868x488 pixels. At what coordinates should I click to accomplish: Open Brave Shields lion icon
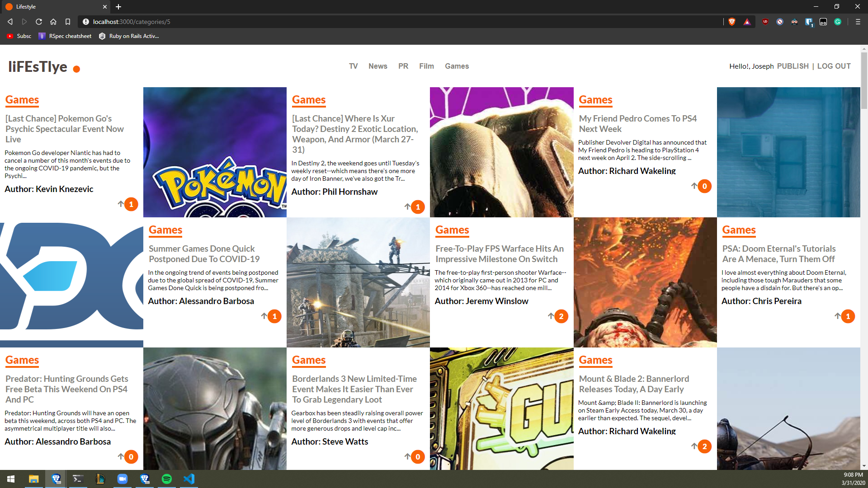(x=732, y=22)
